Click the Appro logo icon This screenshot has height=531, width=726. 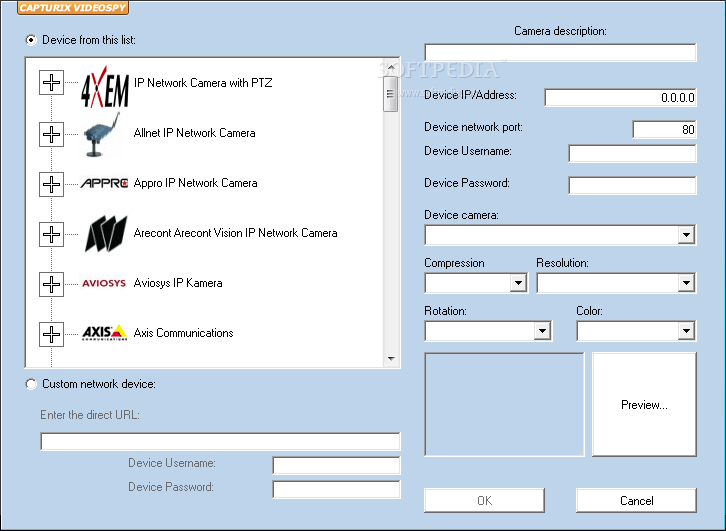(104, 183)
